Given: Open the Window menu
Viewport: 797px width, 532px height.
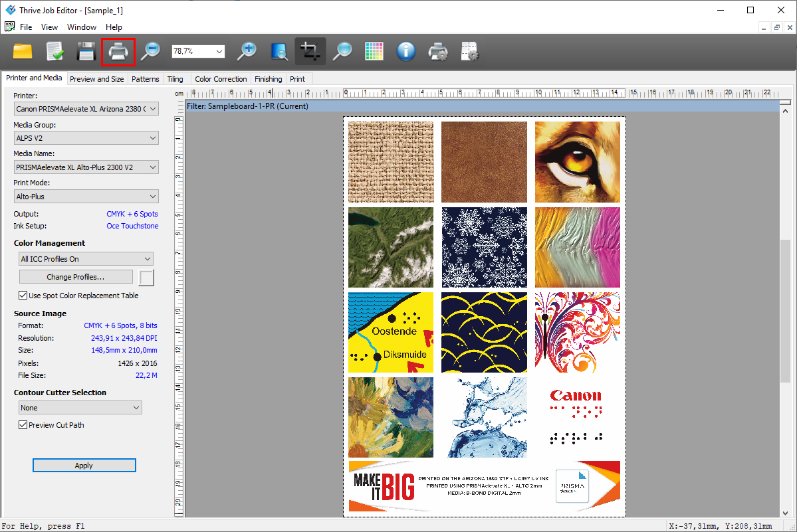Looking at the screenshot, I should [82, 27].
